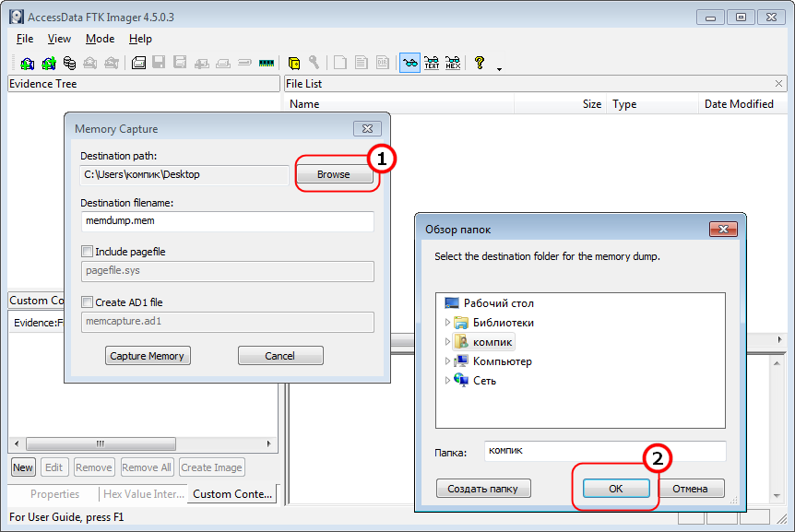
Task: Click the New button in Custom Content
Action: pyautogui.click(x=23, y=467)
